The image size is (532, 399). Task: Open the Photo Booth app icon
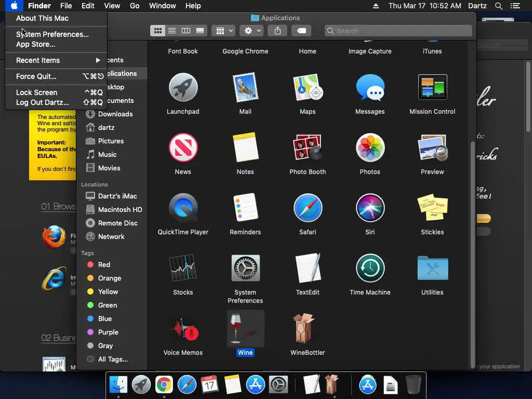308,148
